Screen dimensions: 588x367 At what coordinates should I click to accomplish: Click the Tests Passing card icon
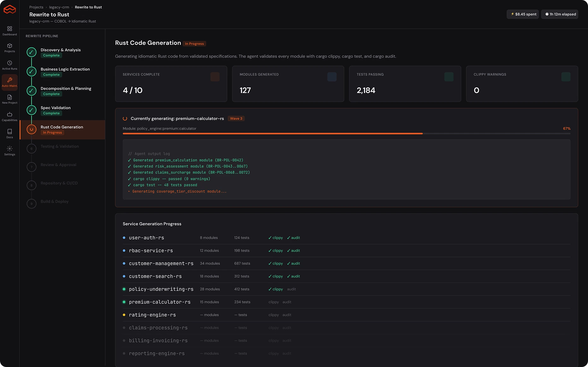pos(449,77)
